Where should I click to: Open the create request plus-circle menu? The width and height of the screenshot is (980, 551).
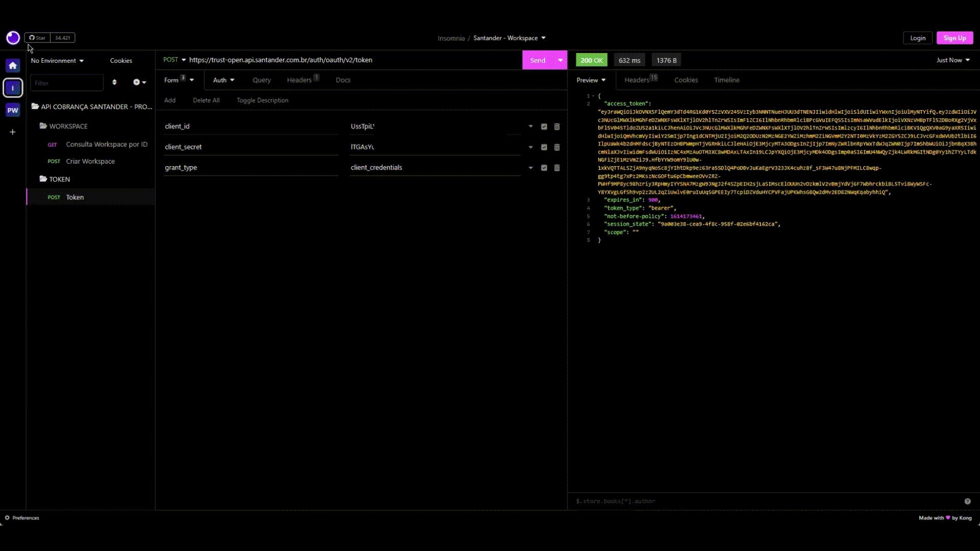(139, 82)
